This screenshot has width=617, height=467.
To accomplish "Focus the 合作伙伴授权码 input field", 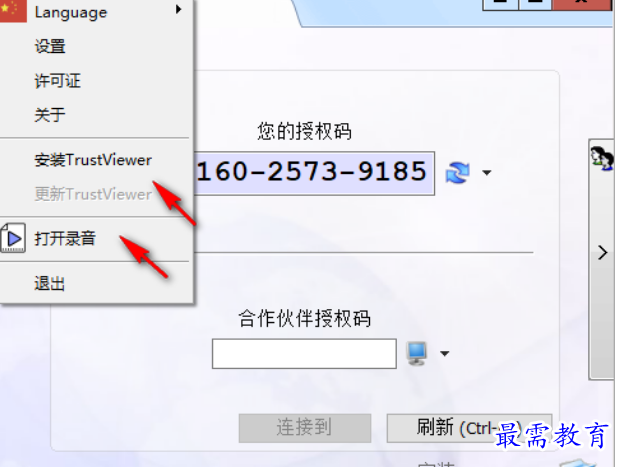I will [x=304, y=354].
